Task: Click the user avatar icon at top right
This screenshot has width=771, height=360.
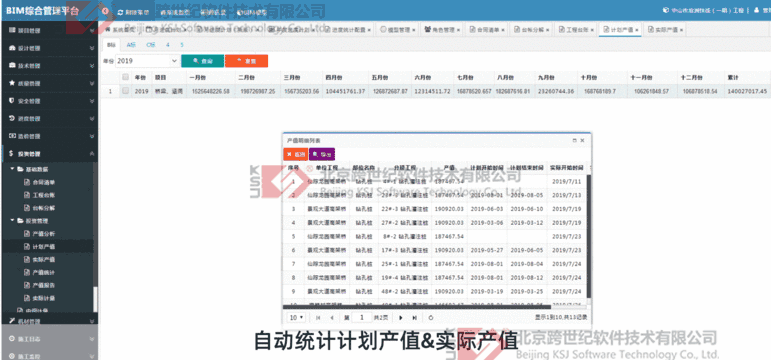Action: (756, 10)
